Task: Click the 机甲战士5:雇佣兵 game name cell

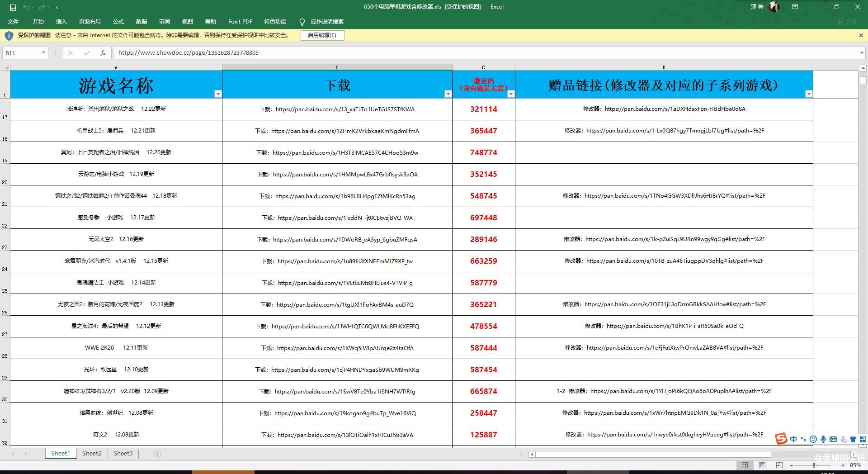Action: (x=116, y=131)
